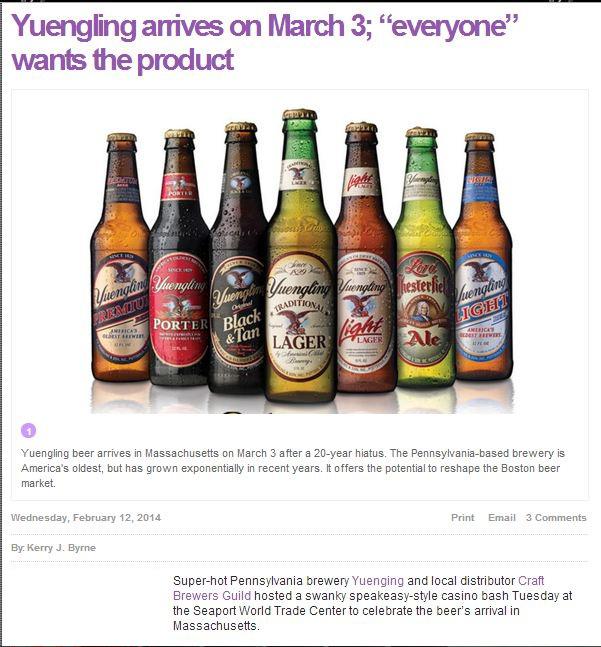Select the Black & Tan bottle
Viewport: 601px width, 647px height.
[239, 258]
